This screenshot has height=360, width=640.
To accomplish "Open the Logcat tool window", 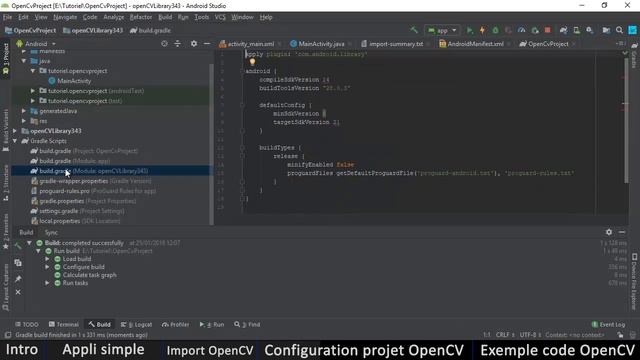I will click(136, 324).
